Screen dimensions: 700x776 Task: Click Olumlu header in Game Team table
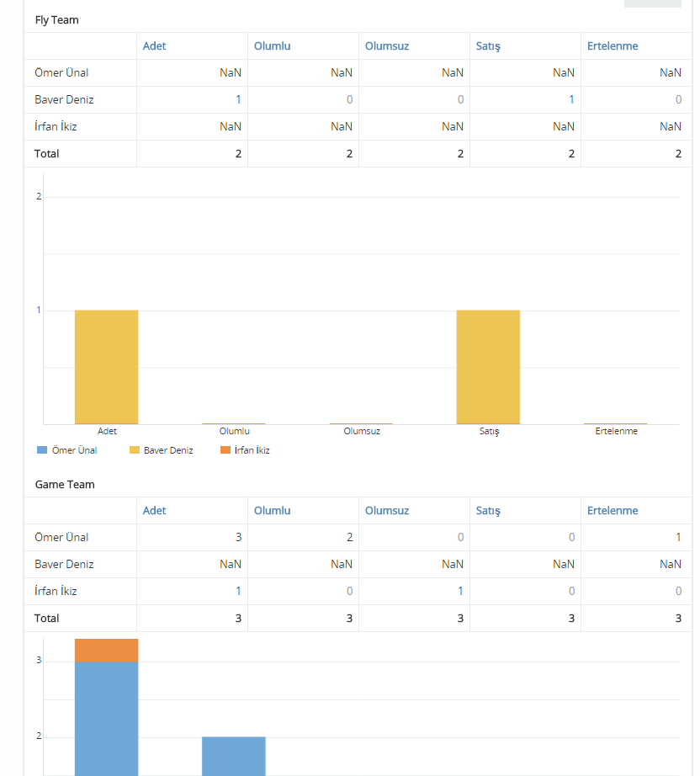click(x=272, y=511)
